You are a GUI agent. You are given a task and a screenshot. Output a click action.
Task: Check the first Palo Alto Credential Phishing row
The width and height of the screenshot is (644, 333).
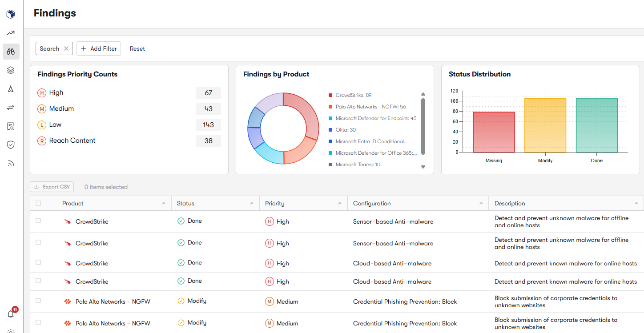click(38, 301)
